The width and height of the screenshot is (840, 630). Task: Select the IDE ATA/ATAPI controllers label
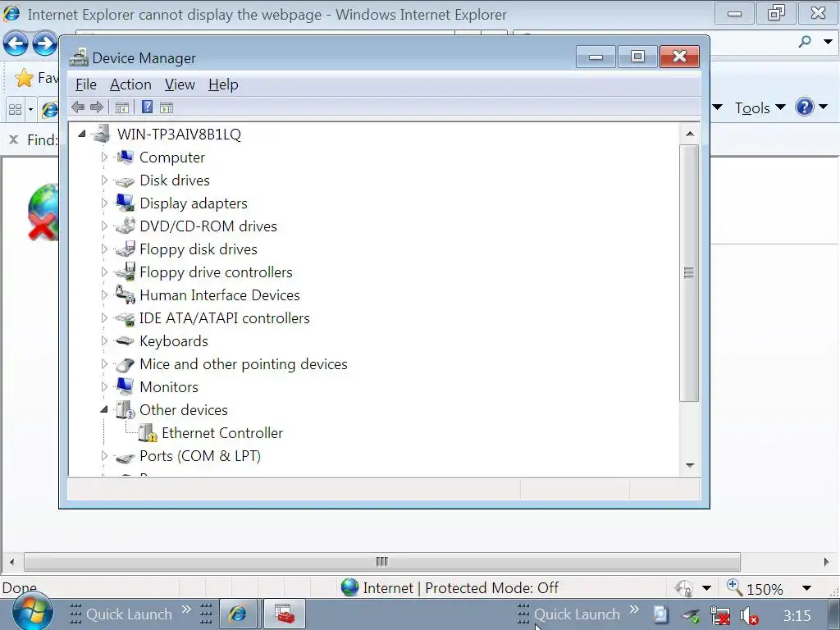[225, 318]
